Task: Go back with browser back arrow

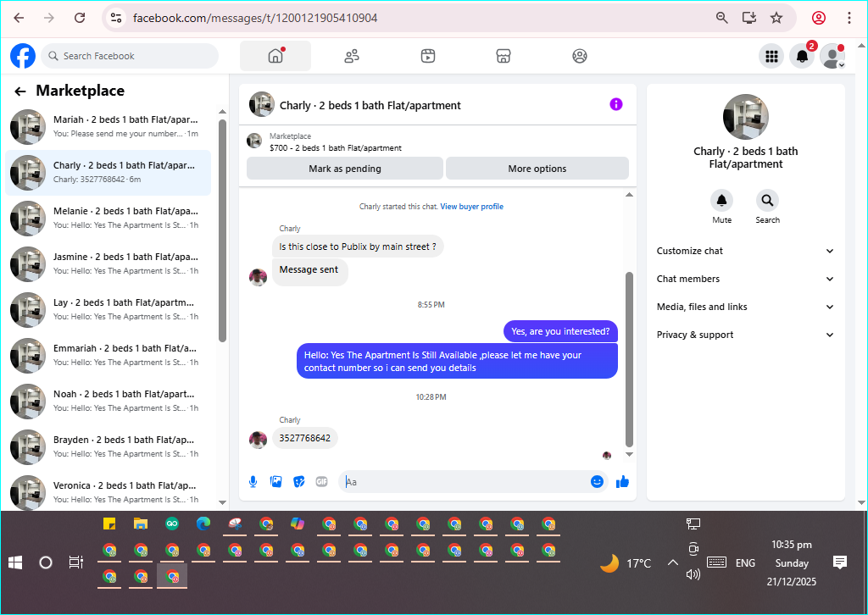Action: (x=19, y=18)
